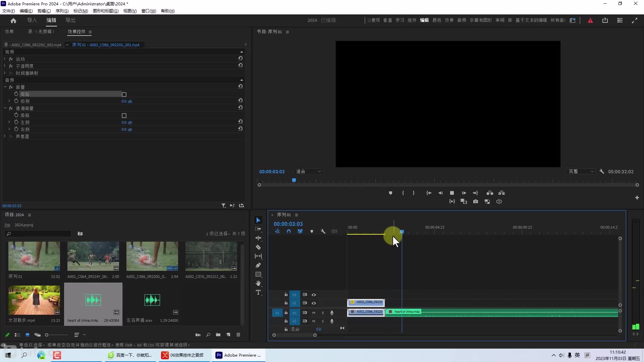The height and width of the screenshot is (362, 644).
Task: Open Timeline display settings wrench
Action: click(323, 231)
